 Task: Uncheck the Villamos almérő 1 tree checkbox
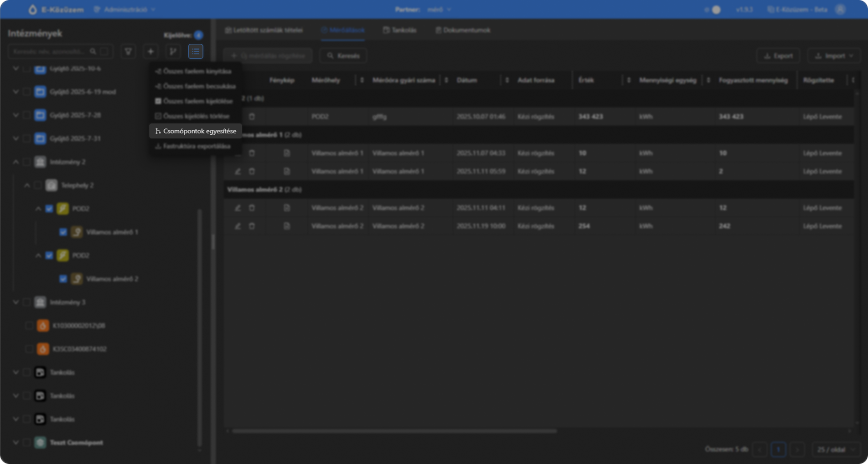click(63, 232)
